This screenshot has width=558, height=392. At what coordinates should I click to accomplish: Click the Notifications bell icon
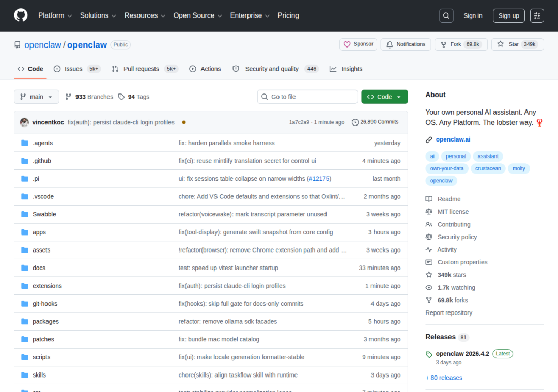389,44
